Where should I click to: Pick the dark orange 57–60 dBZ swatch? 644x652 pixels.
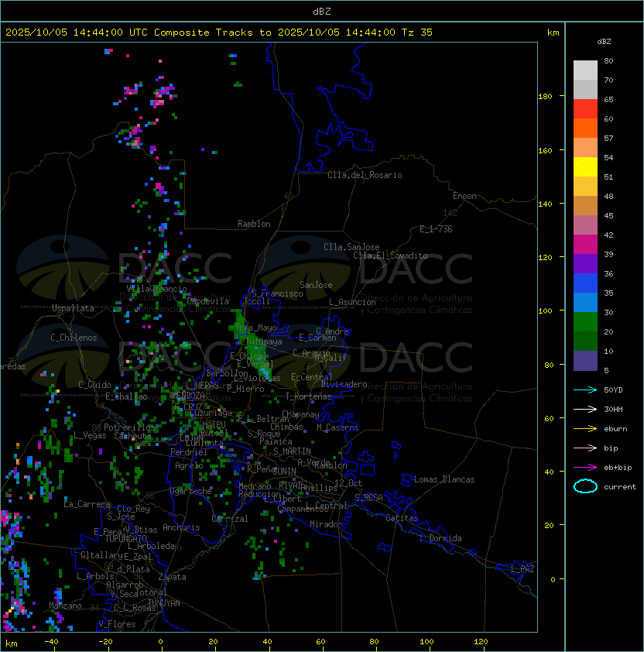click(585, 128)
